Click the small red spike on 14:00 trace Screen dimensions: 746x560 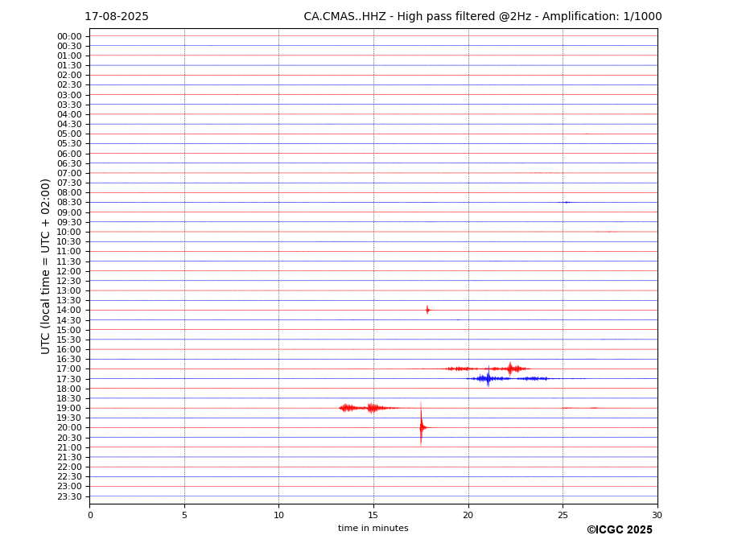[x=427, y=311]
